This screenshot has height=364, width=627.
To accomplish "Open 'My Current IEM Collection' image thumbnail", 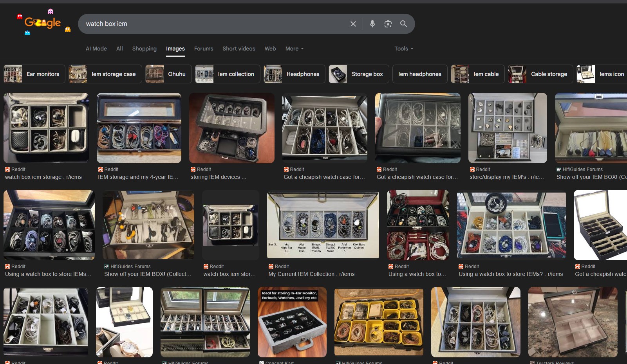I will (323, 225).
